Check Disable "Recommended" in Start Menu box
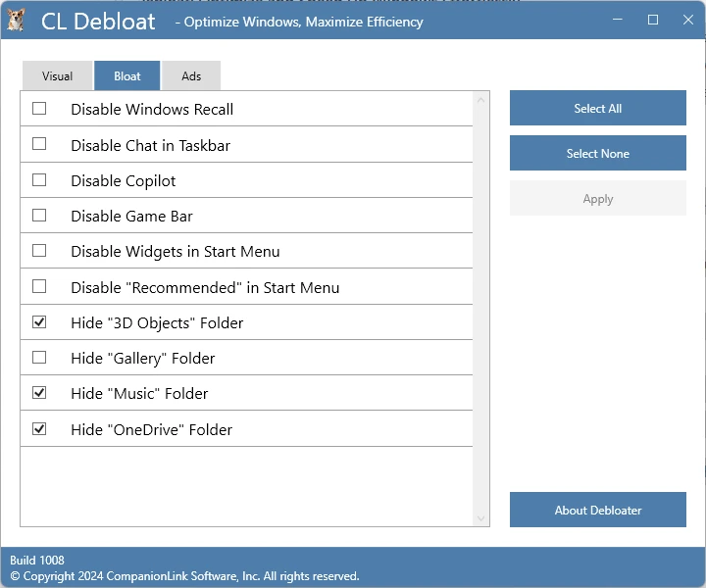 [x=39, y=286]
